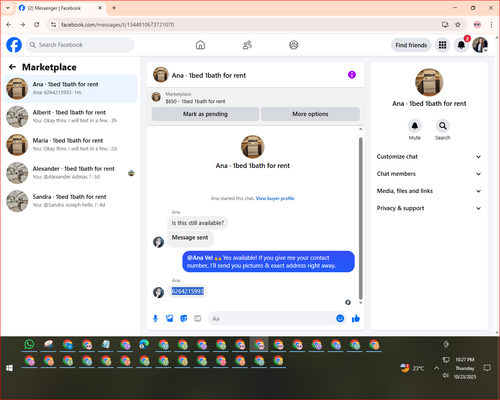Click the blue "Yes available!" reply message
The width and height of the screenshot is (500, 400).
click(268, 262)
